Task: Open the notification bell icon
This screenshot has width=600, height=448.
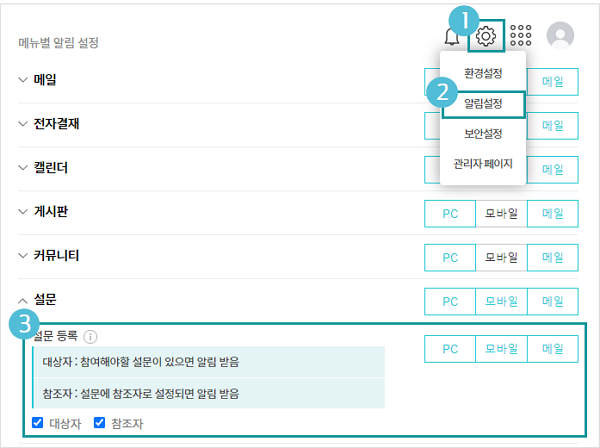Action: tap(452, 37)
